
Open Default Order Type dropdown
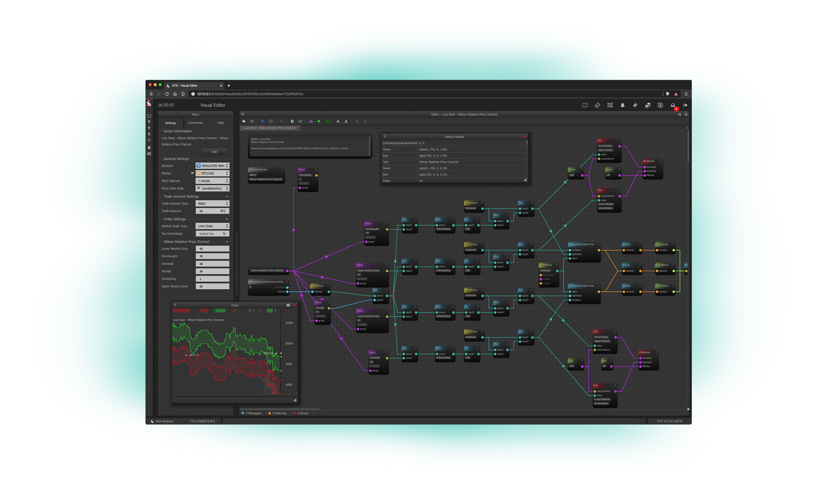click(212, 226)
